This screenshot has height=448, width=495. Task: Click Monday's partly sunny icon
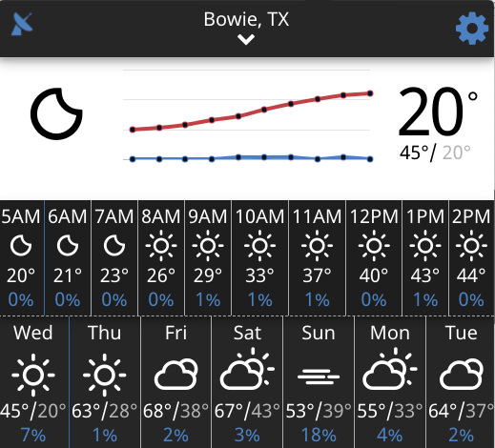[x=390, y=369]
